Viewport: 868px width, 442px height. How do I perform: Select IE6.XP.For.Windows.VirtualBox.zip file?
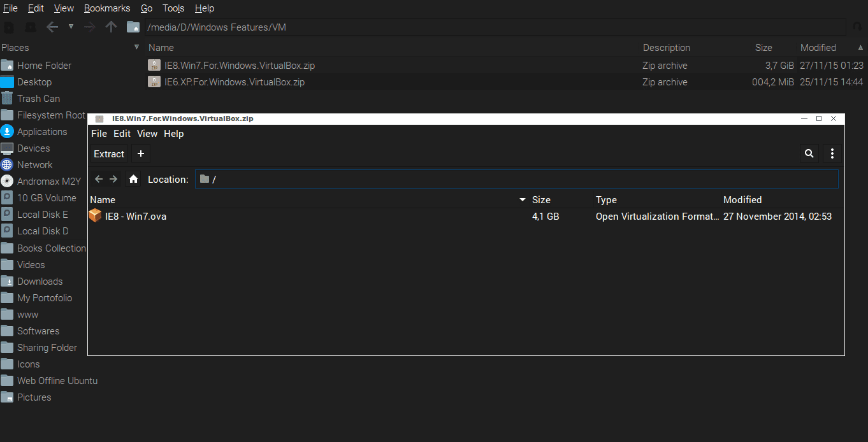point(234,82)
